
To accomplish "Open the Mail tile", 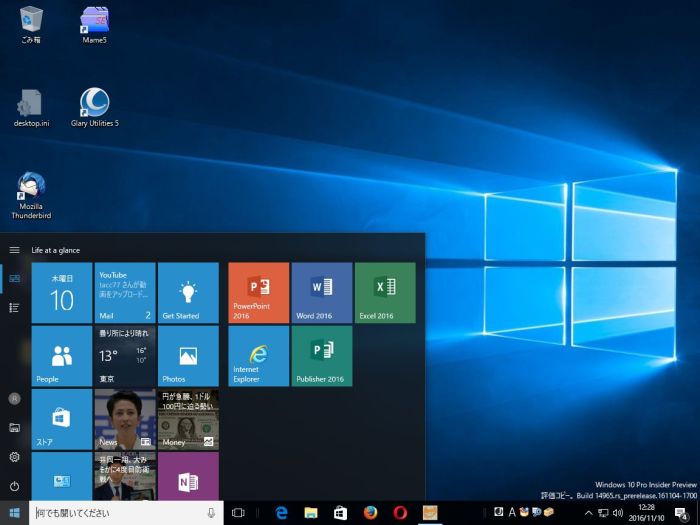I will tap(125, 292).
